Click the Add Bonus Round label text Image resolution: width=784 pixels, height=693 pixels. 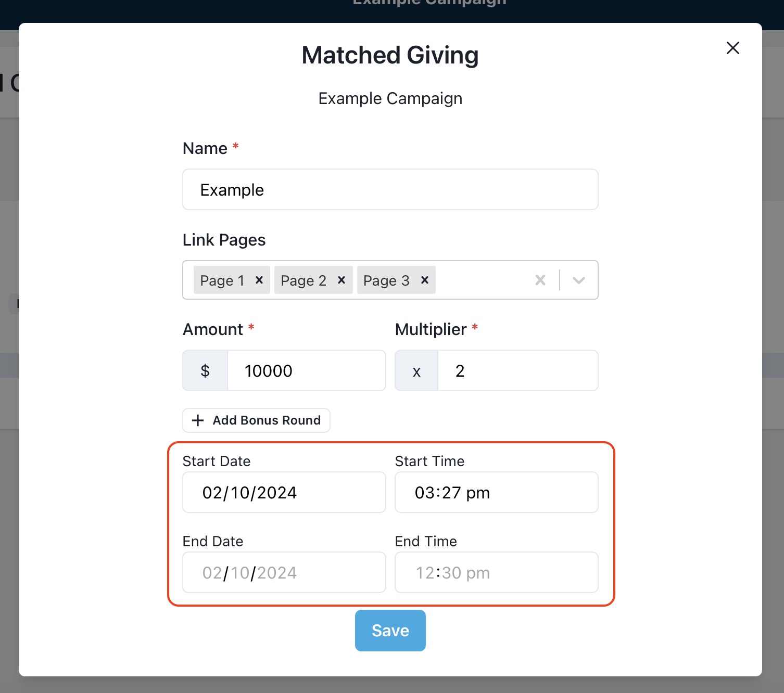[x=267, y=420]
